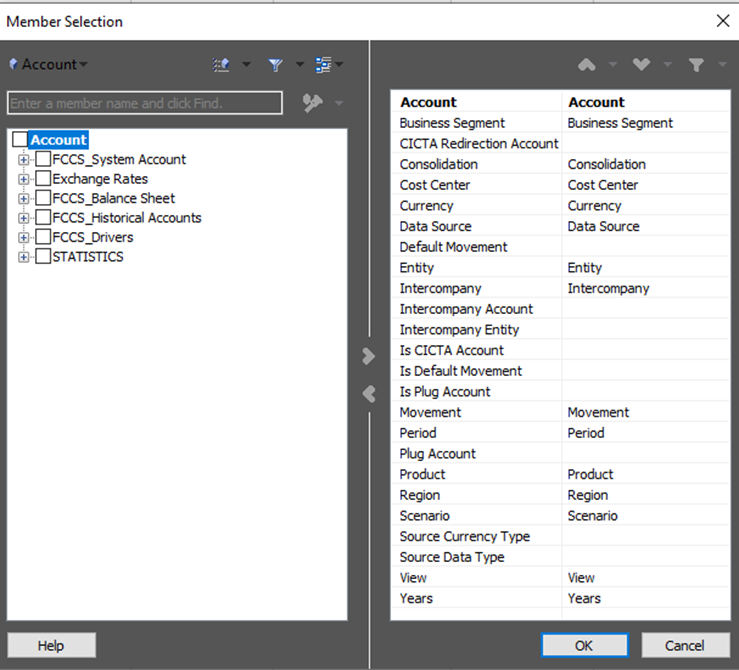Click the OK button
This screenshot has height=670, width=739.
pos(584,645)
